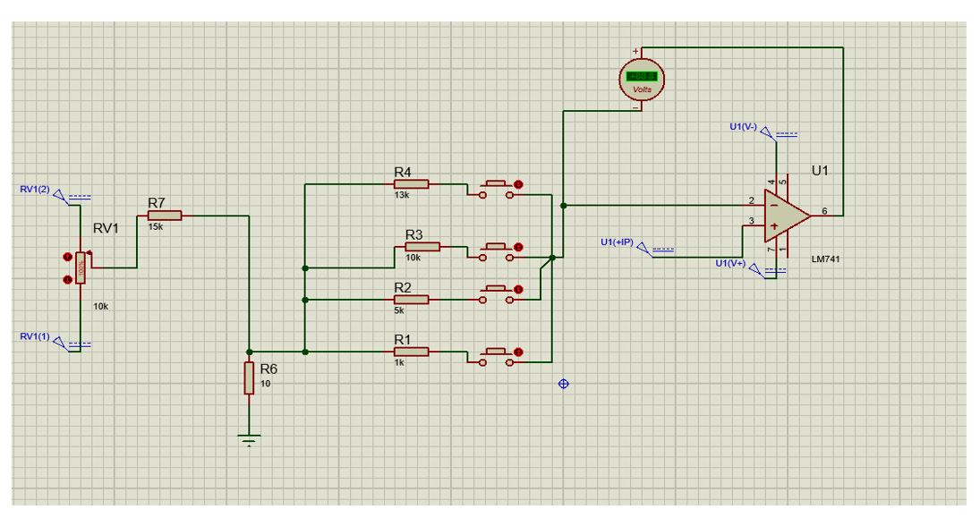Screen dimensions: 980x526
Task: Click the '13k' value label
Action: coord(402,195)
